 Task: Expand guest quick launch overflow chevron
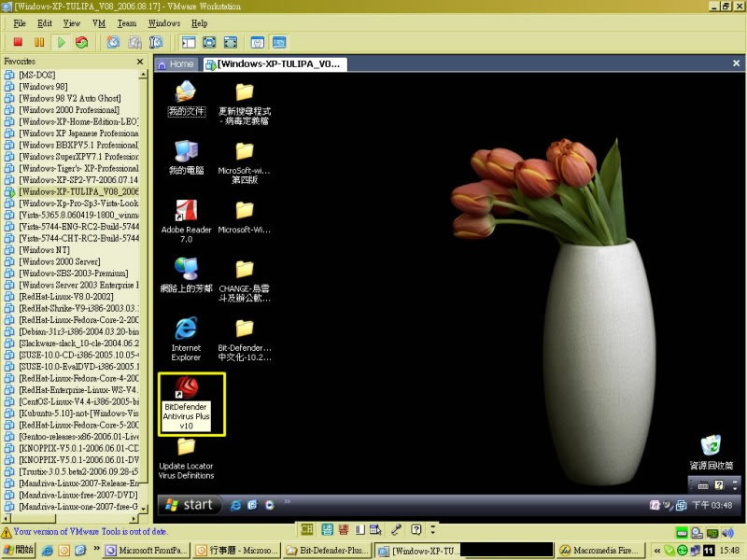[287, 501]
